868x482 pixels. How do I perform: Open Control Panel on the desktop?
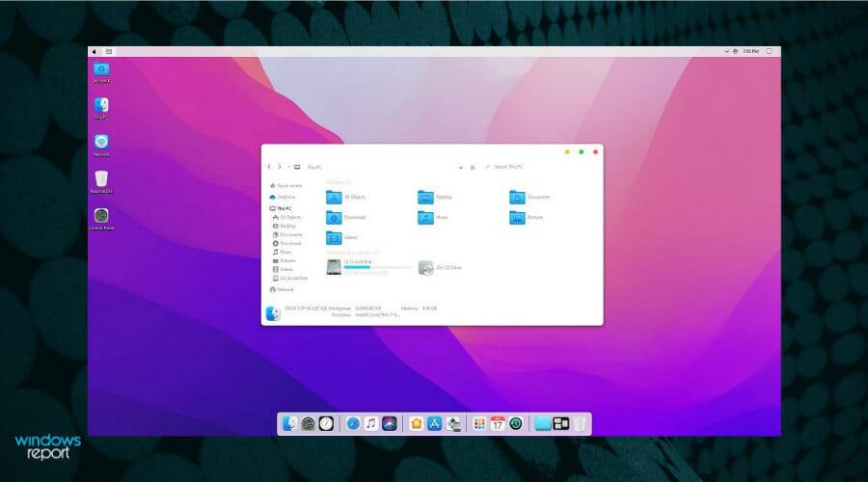tap(101, 216)
